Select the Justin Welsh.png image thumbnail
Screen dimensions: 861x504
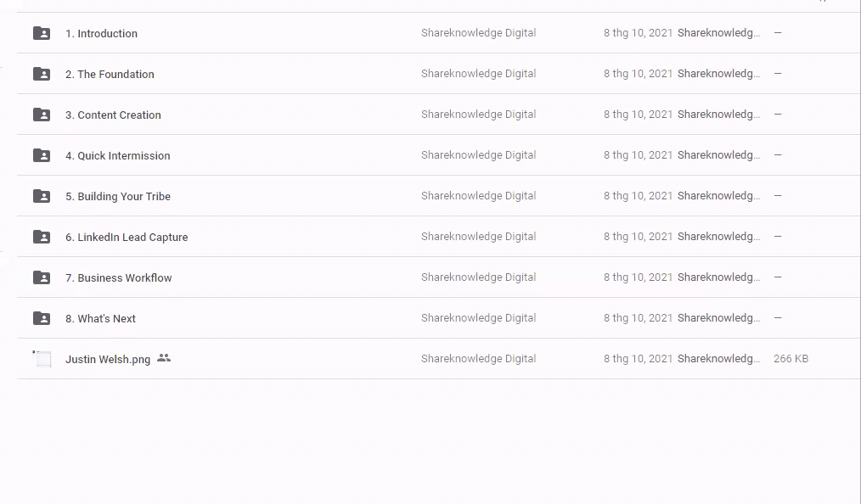[x=42, y=359]
